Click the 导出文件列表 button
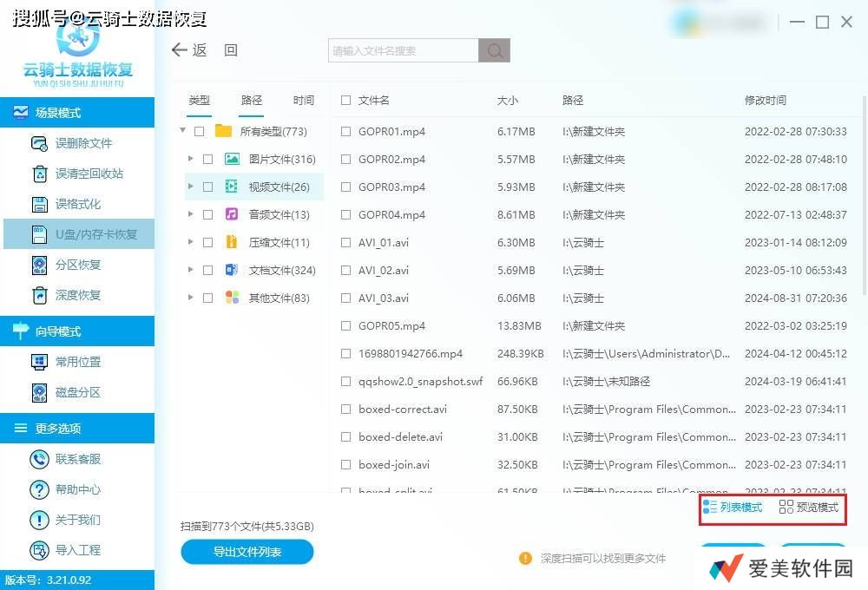Image resolution: width=868 pixels, height=590 pixels. click(x=247, y=552)
